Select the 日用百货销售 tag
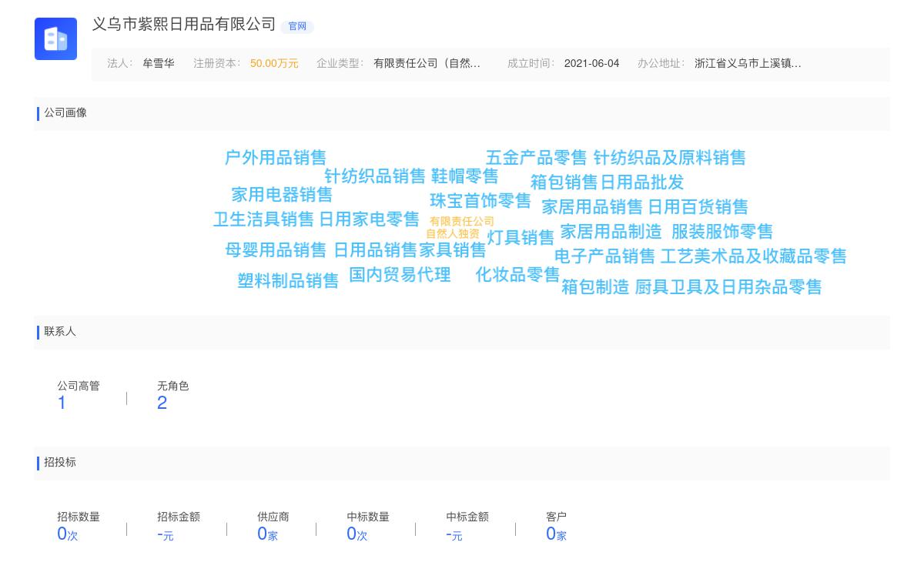This screenshot has height=579, width=924. [698, 207]
